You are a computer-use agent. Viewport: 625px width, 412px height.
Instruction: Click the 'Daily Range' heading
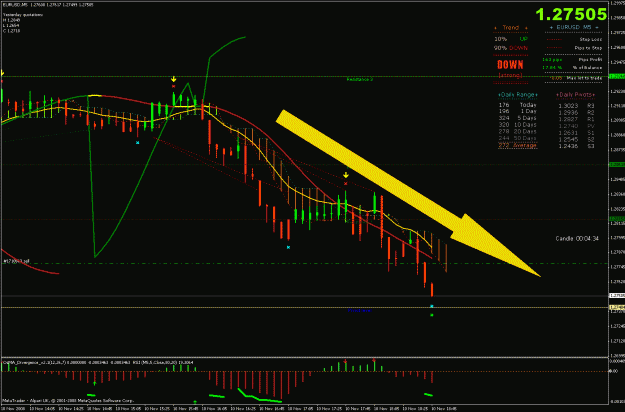(x=518, y=95)
